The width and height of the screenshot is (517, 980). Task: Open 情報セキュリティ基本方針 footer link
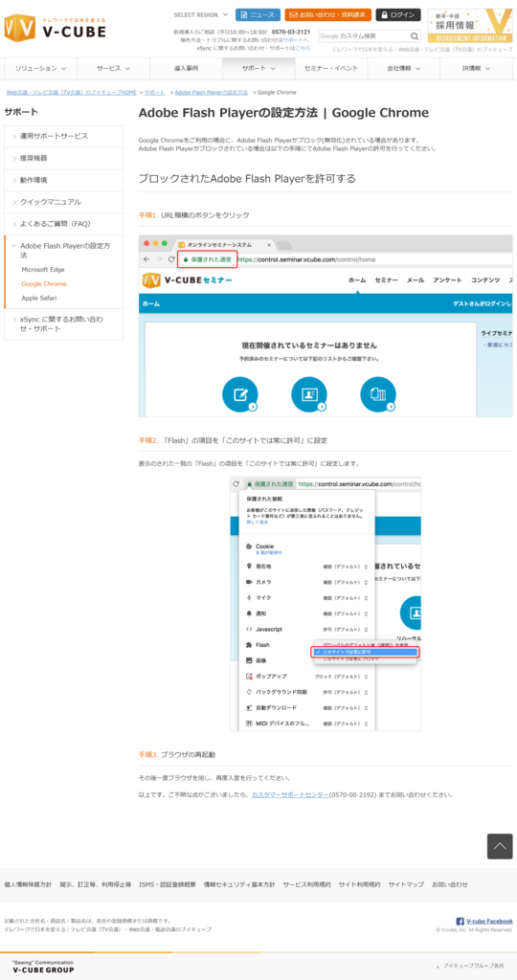pyautogui.click(x=239, y=884)
